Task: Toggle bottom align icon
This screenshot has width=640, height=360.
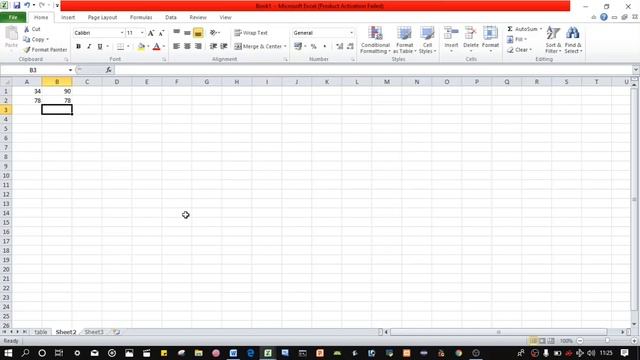Action: coord(198,33)
